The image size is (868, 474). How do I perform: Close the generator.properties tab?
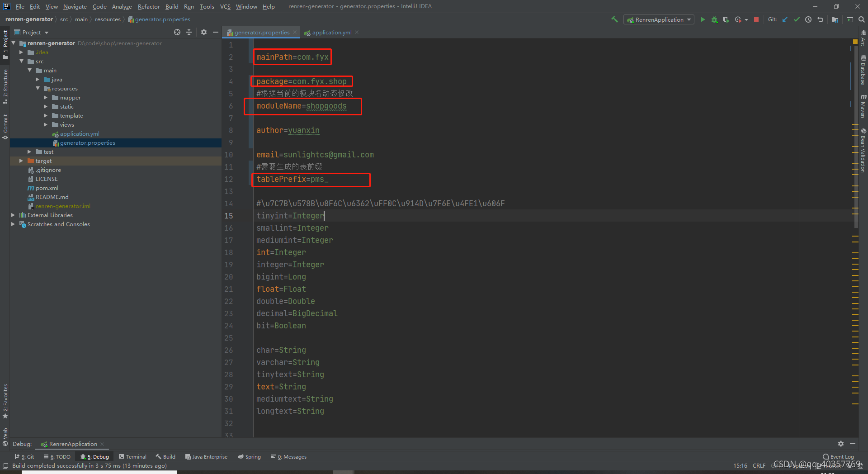295,32
